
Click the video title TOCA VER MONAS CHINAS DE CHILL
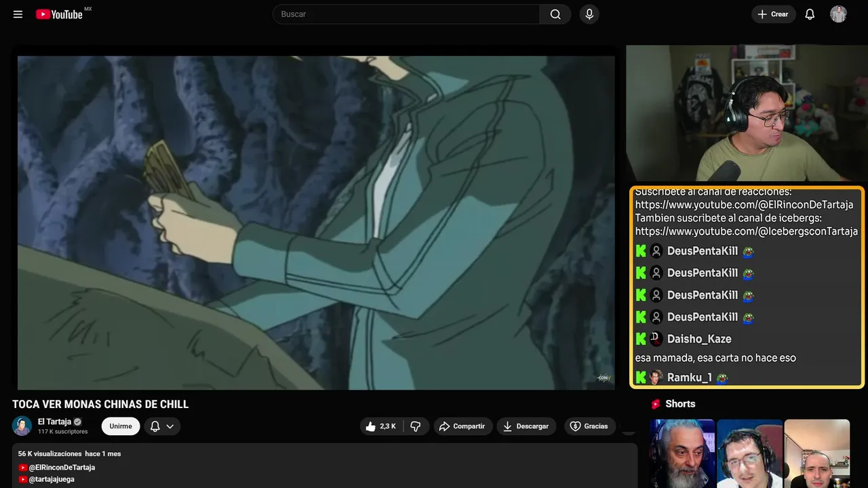[x=100, y=405]
